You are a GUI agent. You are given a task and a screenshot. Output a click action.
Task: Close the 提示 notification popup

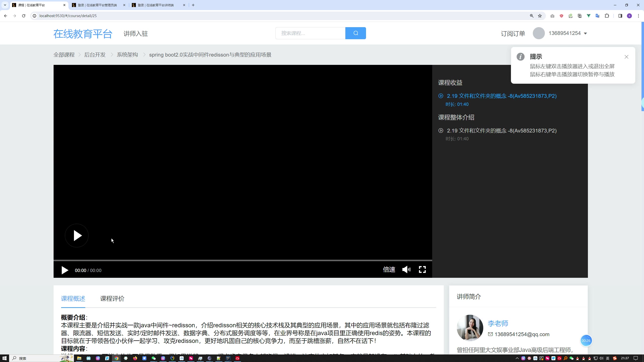pyautogui.click(x=626, y=57)
